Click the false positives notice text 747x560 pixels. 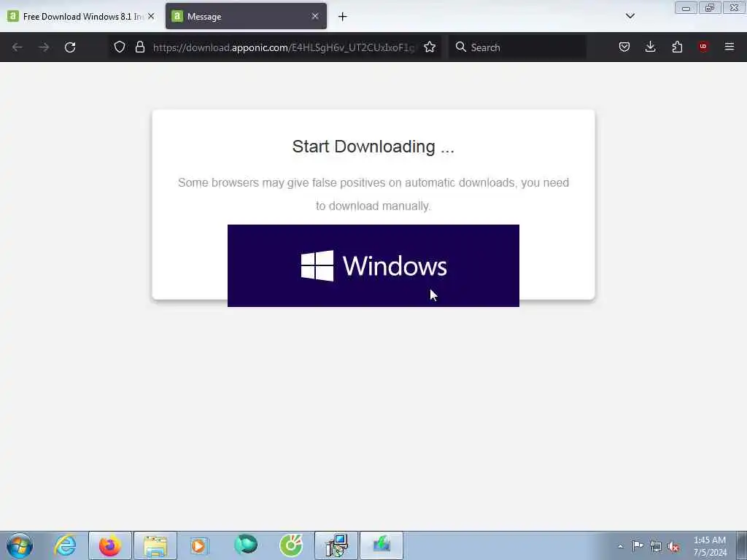[373, 194]
